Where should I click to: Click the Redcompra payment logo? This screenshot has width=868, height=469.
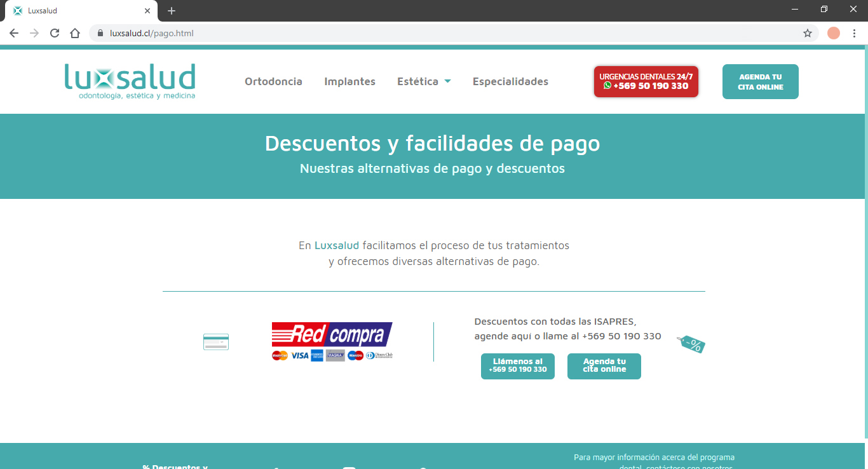click(332, 341)
